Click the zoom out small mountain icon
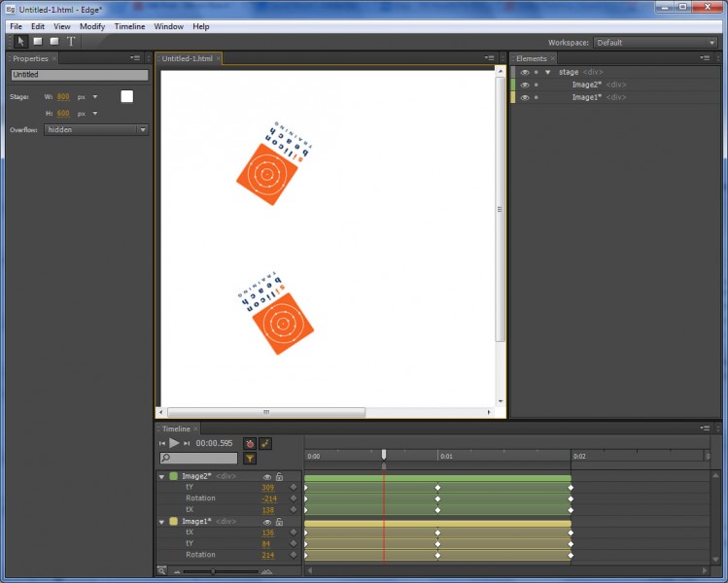The height and width of the screenshot is (583, 728). tap(177, 572)
